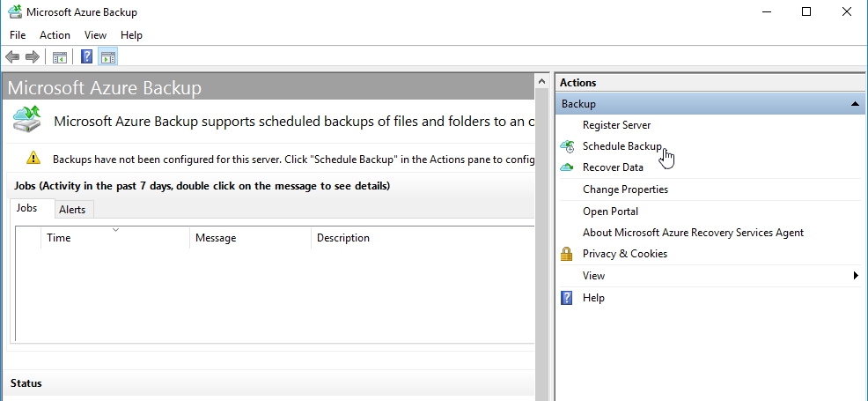Click the Schedule Backup cloud clock icon
Image resolution: width=868 pixels, height=401 pixels.
[568, 146]
